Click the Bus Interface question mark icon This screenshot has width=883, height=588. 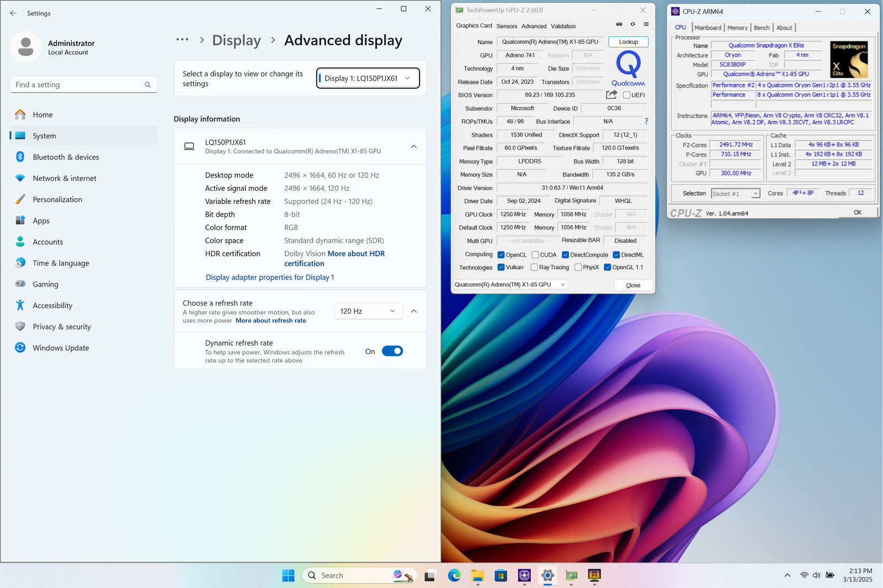[x=646, y=121]
